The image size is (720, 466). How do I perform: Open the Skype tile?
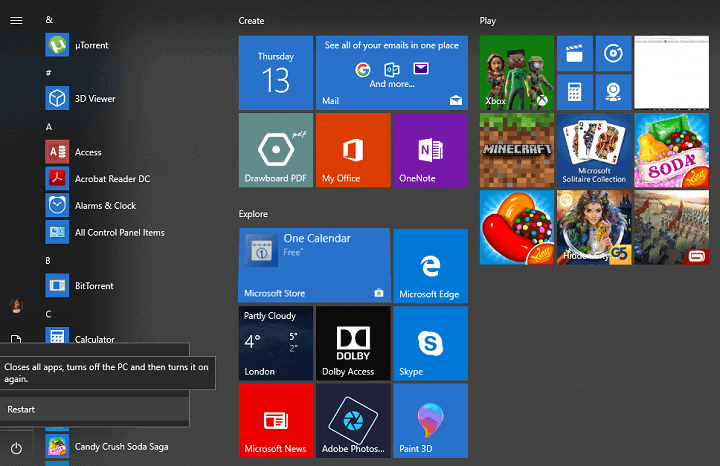pyautogui.click(x=430, y=343)
